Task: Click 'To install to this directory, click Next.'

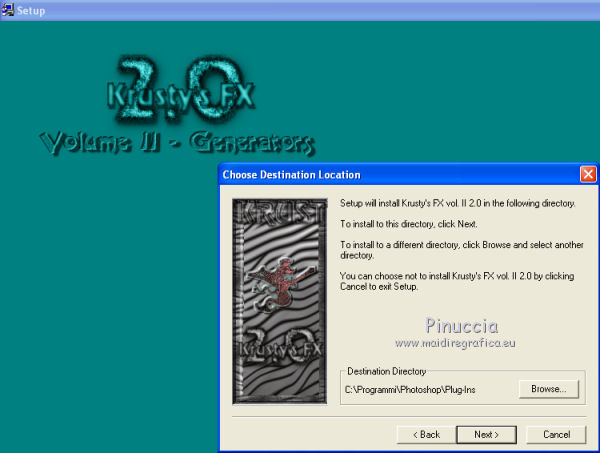Action: point(409,224)
